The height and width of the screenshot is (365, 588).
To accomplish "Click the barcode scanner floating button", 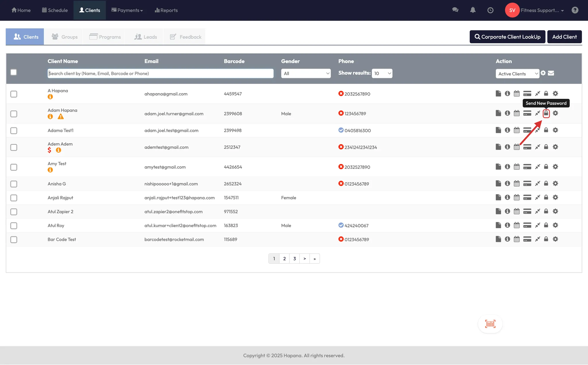I will pos(490,324).
